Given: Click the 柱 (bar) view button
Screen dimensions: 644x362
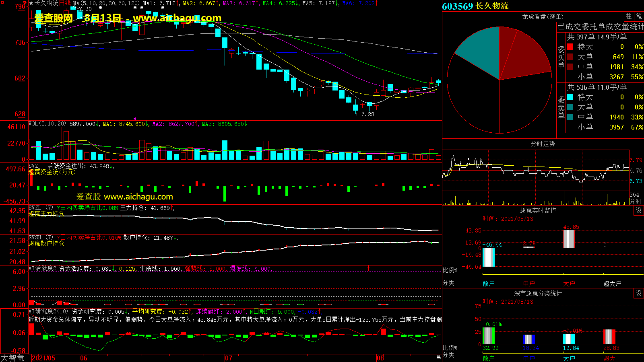Looking at the screenshot, I should [x=629, y=16].
